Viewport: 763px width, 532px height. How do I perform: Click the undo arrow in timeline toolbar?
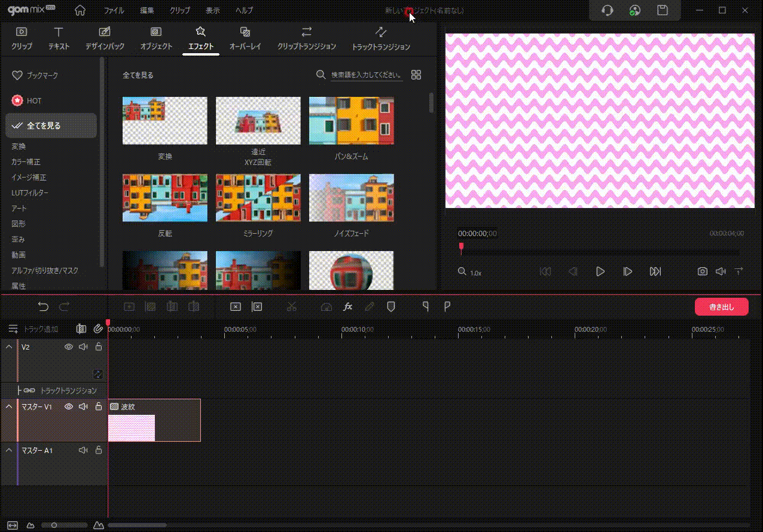click(43, 307)
